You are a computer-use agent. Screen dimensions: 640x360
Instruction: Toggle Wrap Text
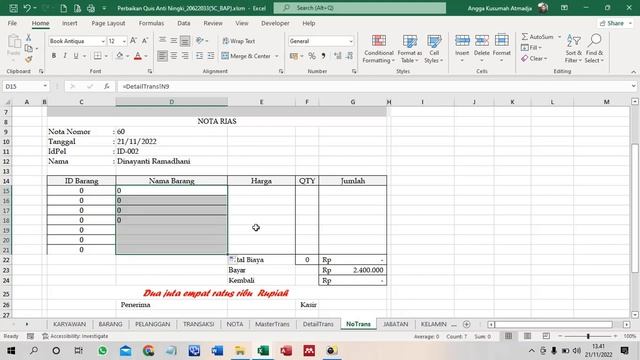point(239,41)
